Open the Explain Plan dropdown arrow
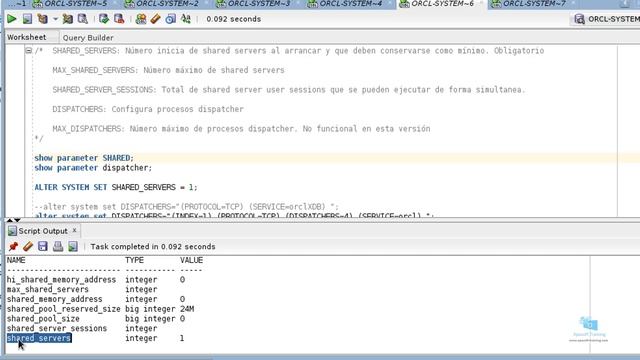The image size is (640, 360). pyautogui.click(x=55, y=19)
